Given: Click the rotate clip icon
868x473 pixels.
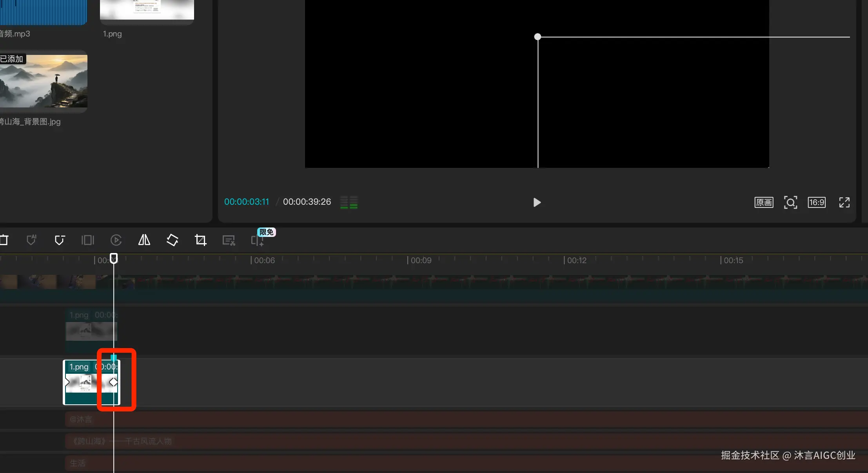Looking at the screenshot, I should (x=173, y=240).
